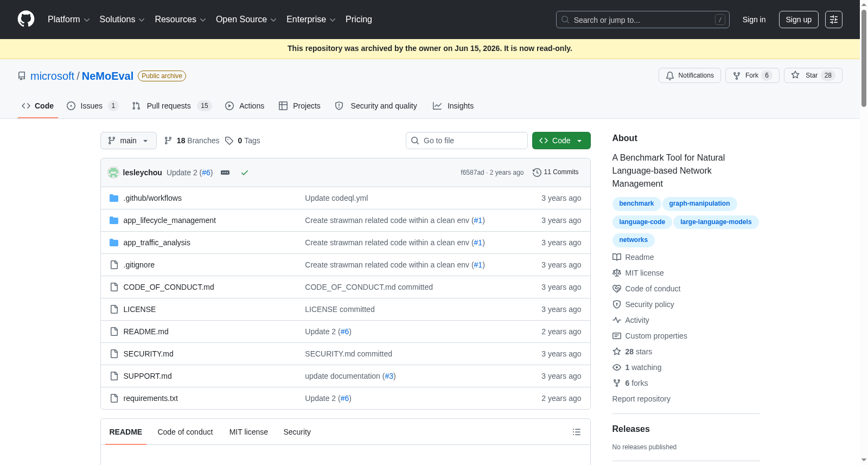Open the microsoft organization link
868x465 pixels.
tap(52, 76)
